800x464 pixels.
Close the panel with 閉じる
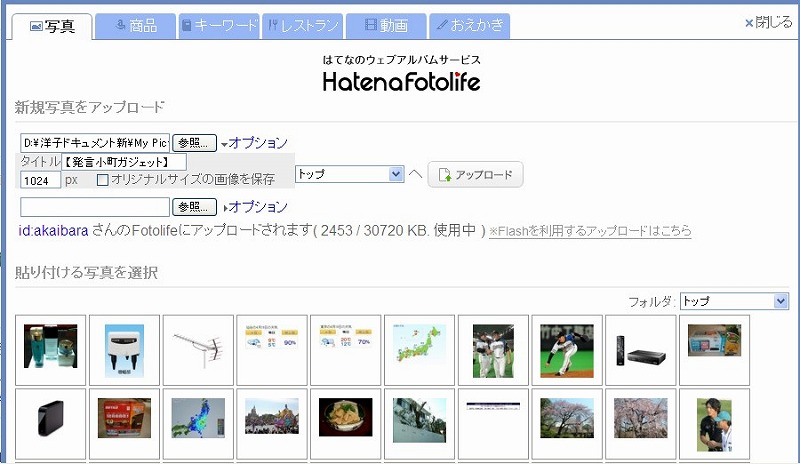(x=768, y=22)
